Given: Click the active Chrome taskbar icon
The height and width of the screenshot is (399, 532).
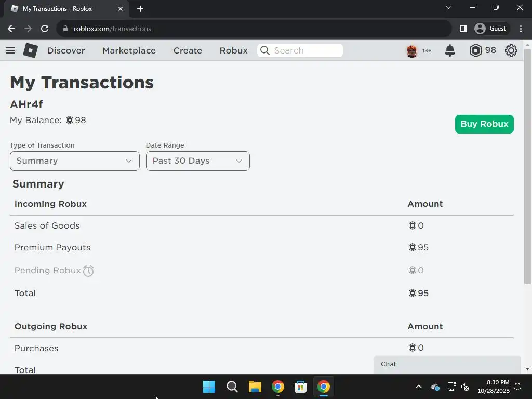Looking at the screenshot, I should coord(324,387).
